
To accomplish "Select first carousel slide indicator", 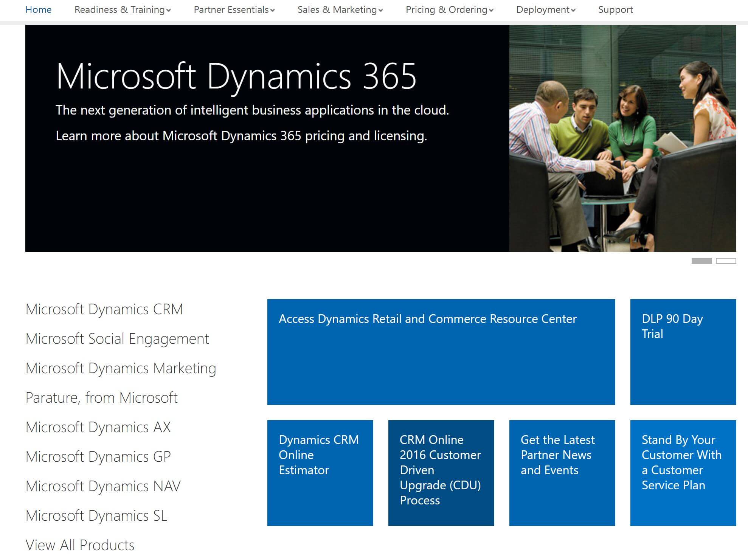I will tap(701, 261).
